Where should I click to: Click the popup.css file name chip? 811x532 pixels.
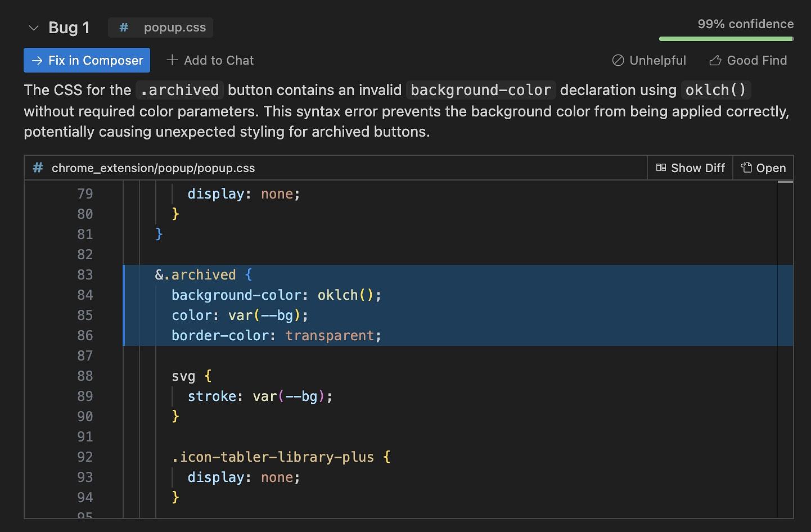tap(174, 28)
